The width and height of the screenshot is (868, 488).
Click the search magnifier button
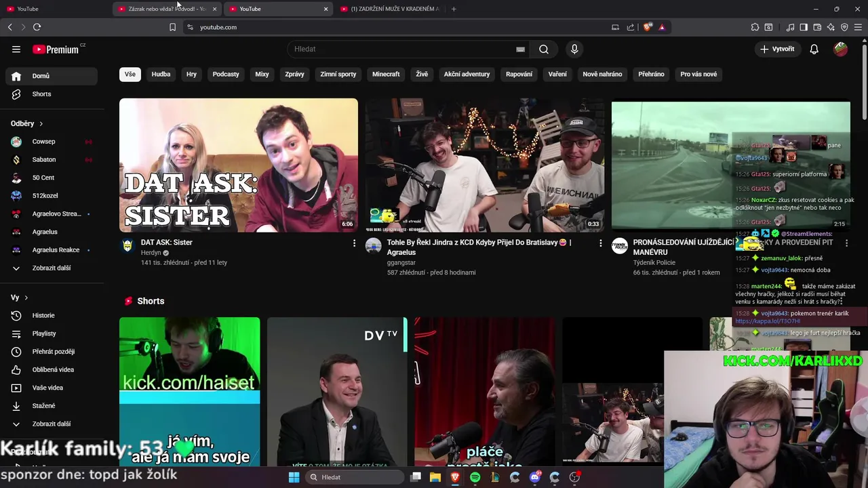tap(544, 49)
